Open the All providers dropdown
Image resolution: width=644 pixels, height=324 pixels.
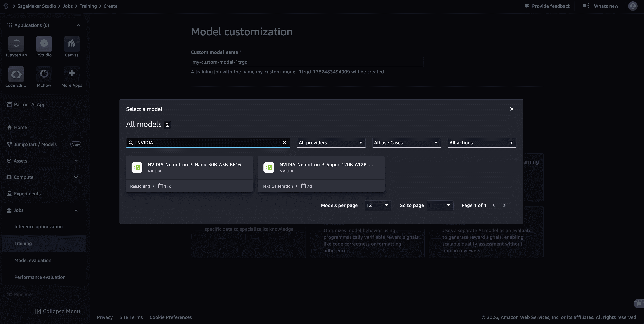coord(331,143)
